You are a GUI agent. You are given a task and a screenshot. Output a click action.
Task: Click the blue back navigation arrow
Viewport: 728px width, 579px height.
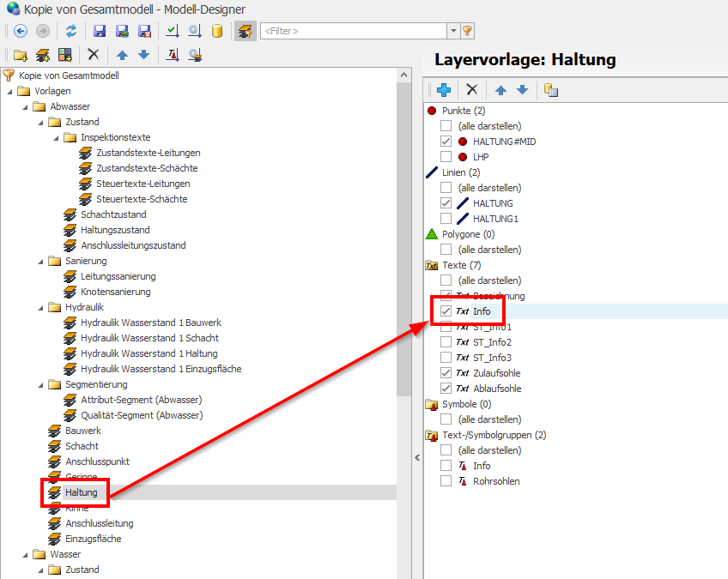pos(21,31)
